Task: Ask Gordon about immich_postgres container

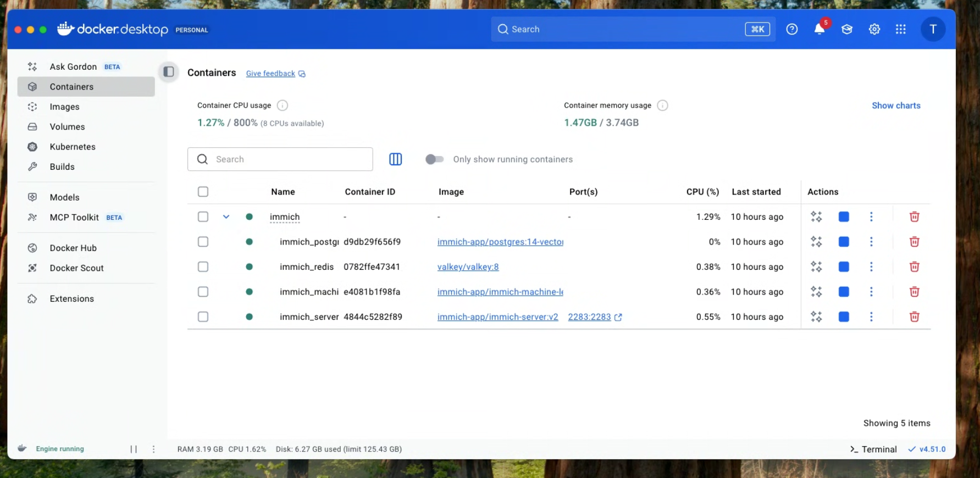Action: (816, 242)
